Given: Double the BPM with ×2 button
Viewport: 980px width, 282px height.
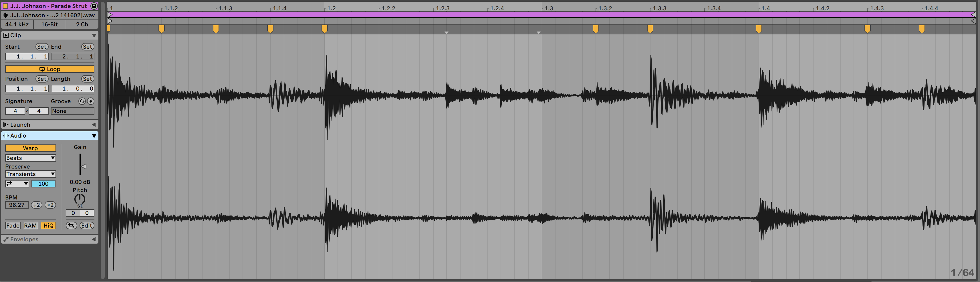Looking at the screenshot, I should [x=50, y=205].
